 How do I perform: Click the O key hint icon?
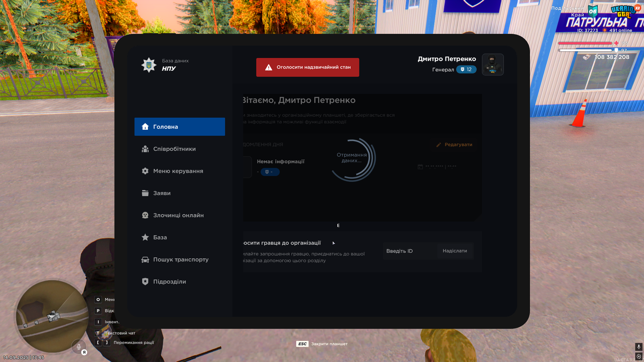pyautogui.click(x=98, y=300)
